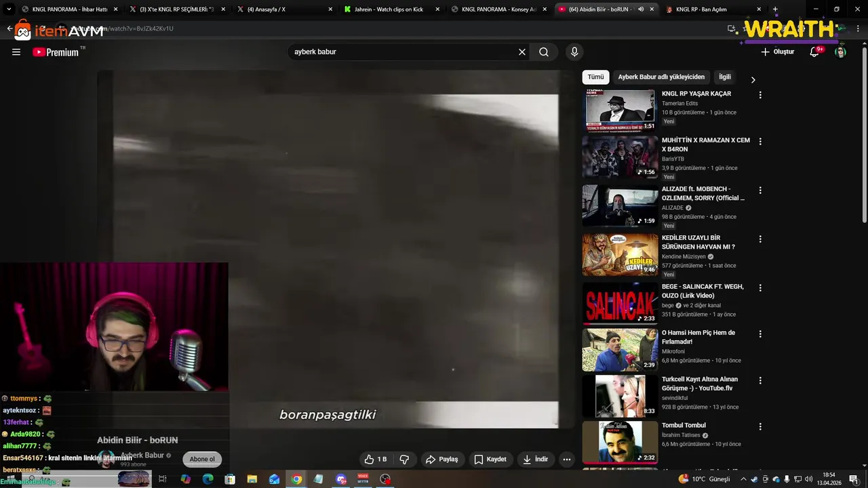The width and height of the screenshot is (868, 488).
Task: Open the weather widget 10°C Güneşli
Action: coord(705,479)
